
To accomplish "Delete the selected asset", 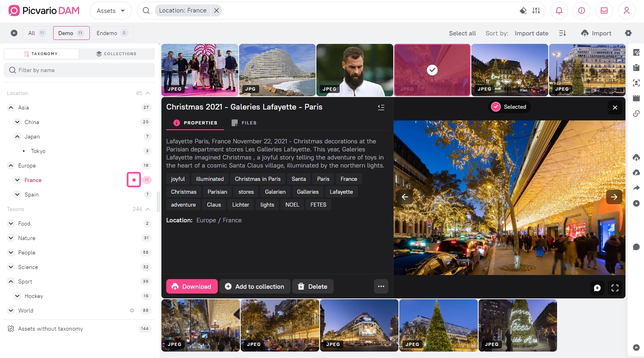I will [313, 286].
